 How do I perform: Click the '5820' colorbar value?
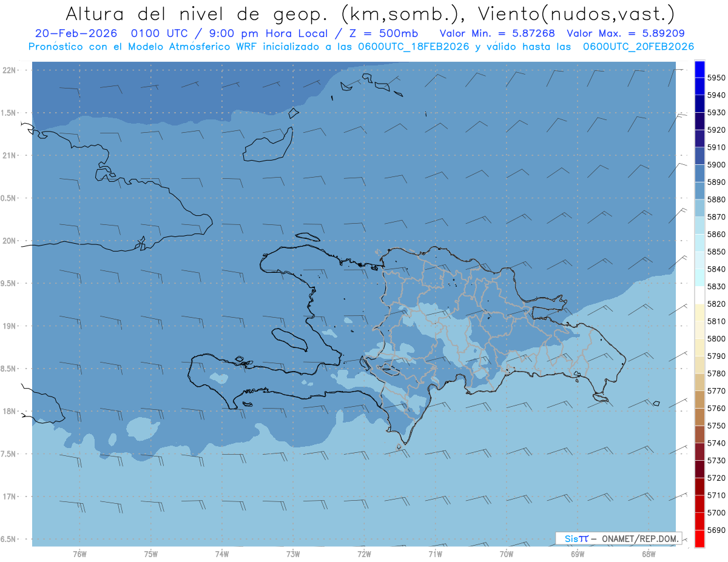point(716,304)
